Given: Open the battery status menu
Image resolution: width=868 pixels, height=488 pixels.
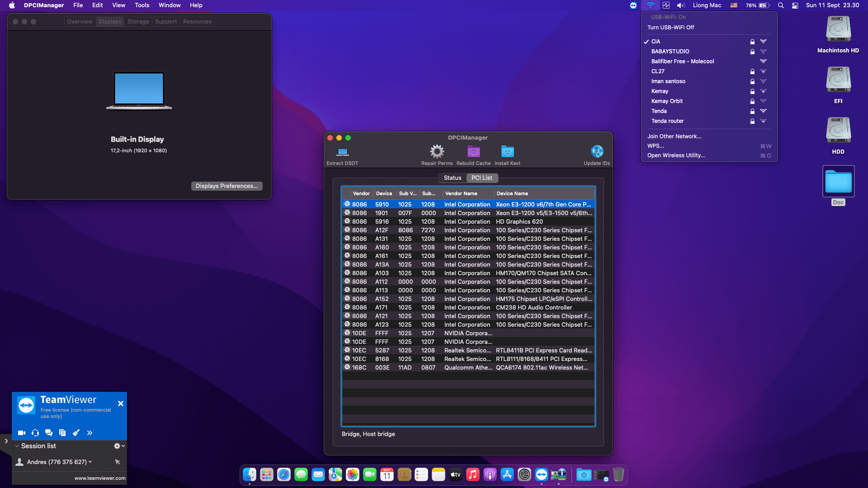Looking at the screenshot, I should [758, 5].
